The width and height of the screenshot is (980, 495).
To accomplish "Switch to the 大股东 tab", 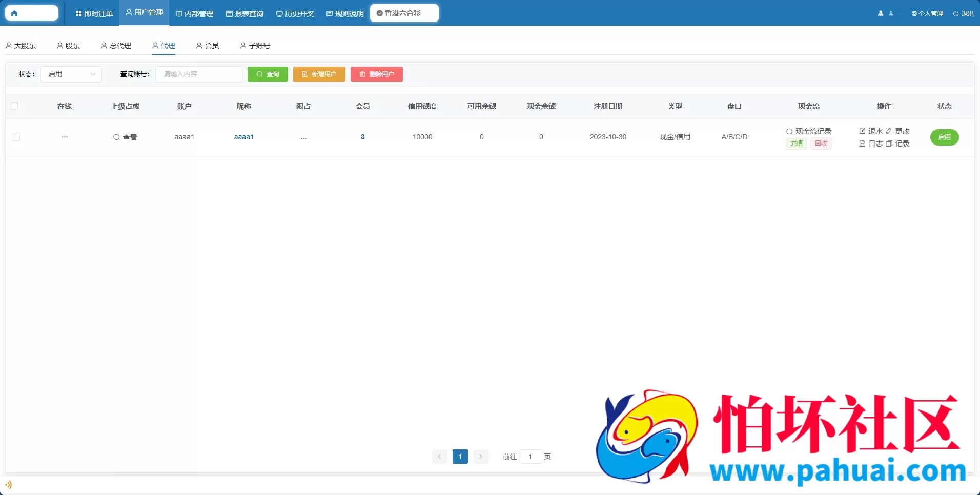I will coord(21,46).
